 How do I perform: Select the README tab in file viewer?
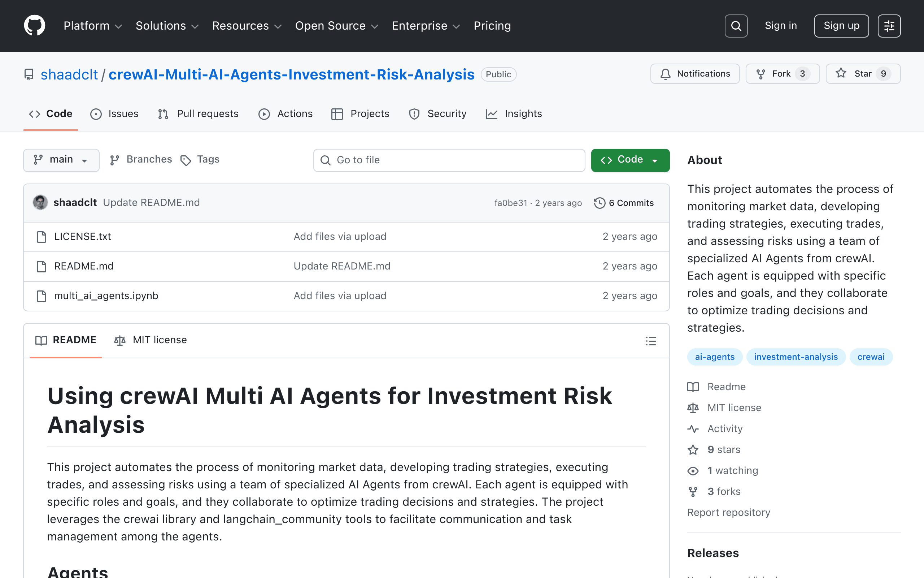pyautogui.click(x=66, y=340)
